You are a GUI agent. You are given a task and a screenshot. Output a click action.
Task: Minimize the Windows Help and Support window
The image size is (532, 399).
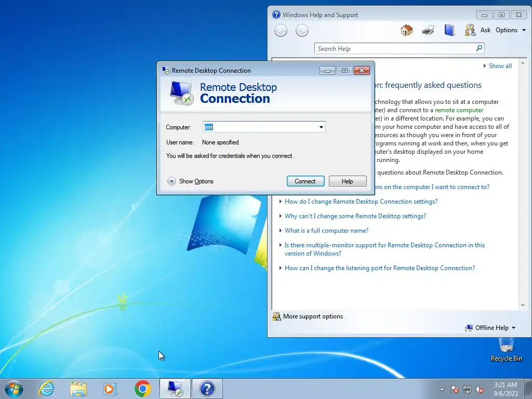click(x=485, y=15)
